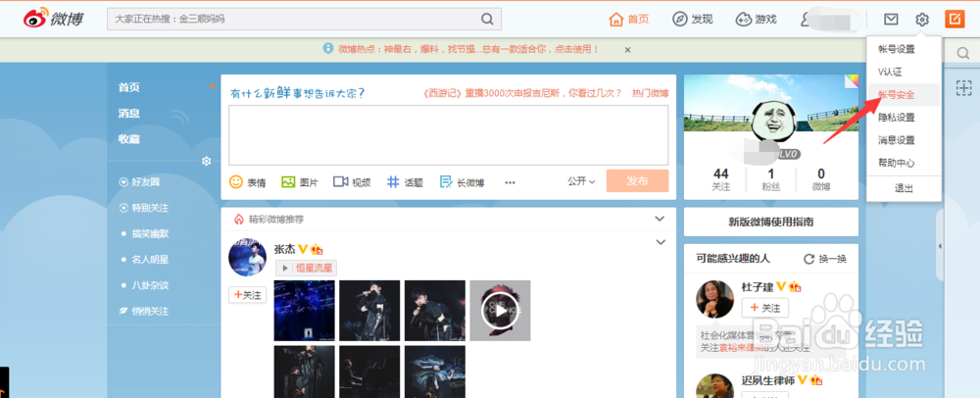Open 帮助中心 in settings menu
980x398 pixels.
(x=897, y=163)
